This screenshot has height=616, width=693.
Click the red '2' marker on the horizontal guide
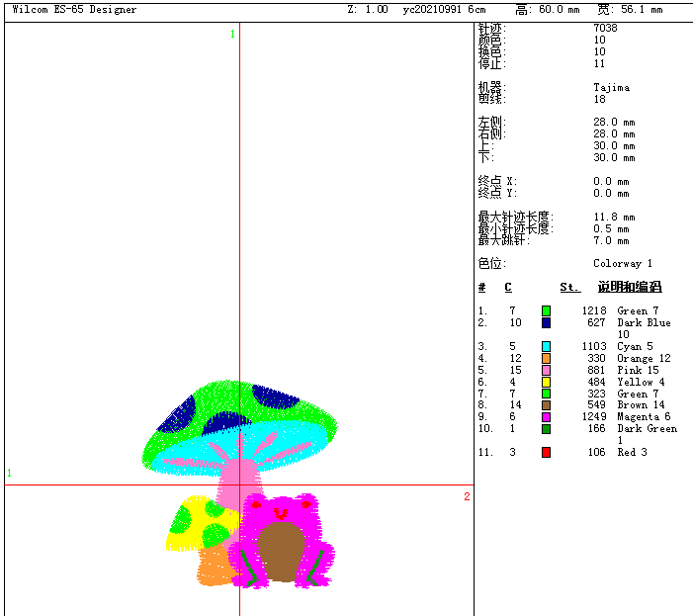[466, 496]
